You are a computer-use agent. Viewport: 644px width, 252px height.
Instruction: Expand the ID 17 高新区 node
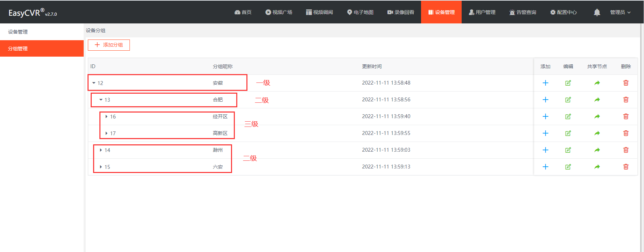click(106, 133)
